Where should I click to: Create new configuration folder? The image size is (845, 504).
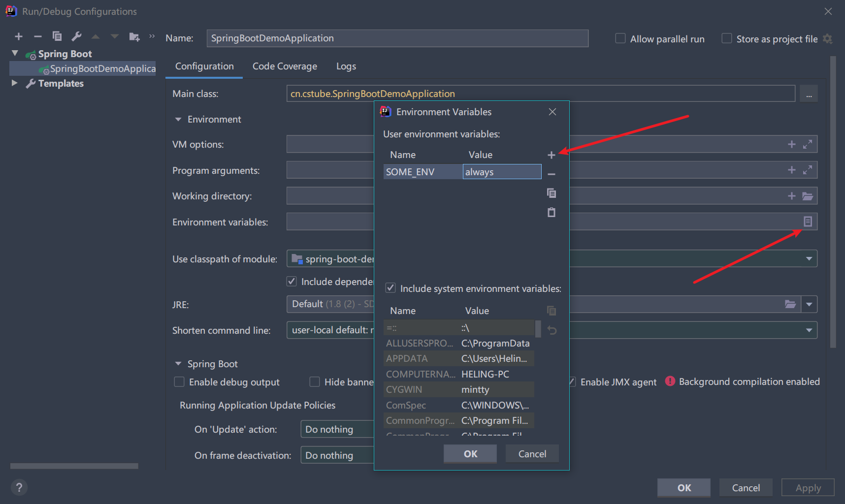click(134, 36)
